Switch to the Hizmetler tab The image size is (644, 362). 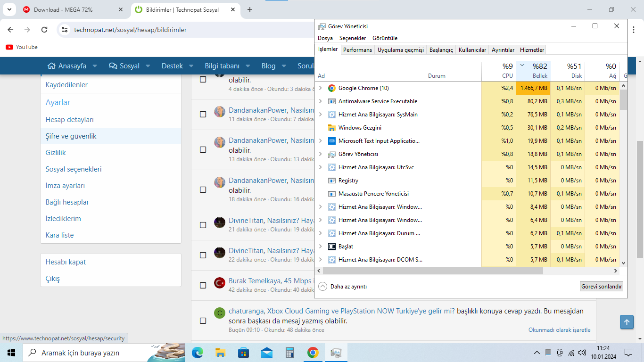click(532, 50)
